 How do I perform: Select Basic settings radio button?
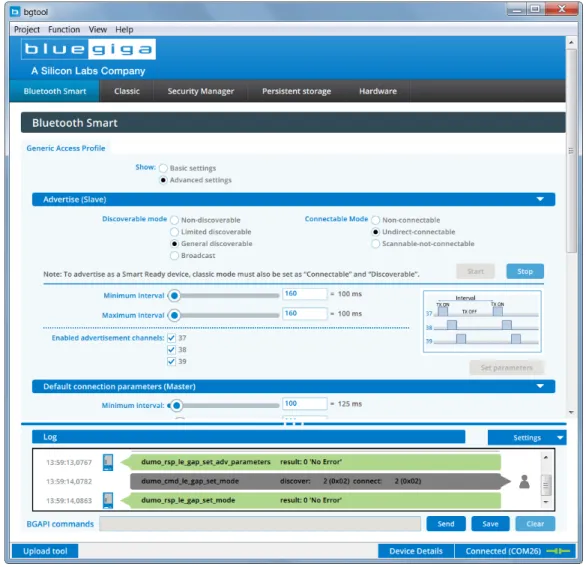tap(163, 168)
